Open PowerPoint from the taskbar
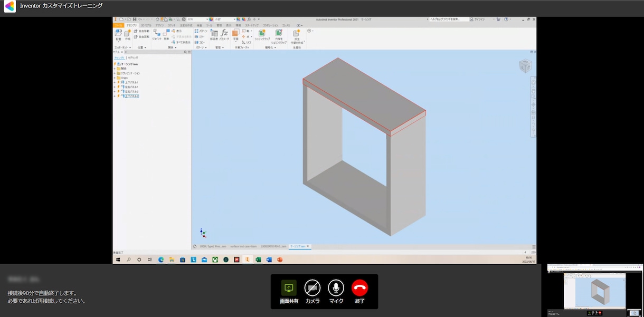 280,260
